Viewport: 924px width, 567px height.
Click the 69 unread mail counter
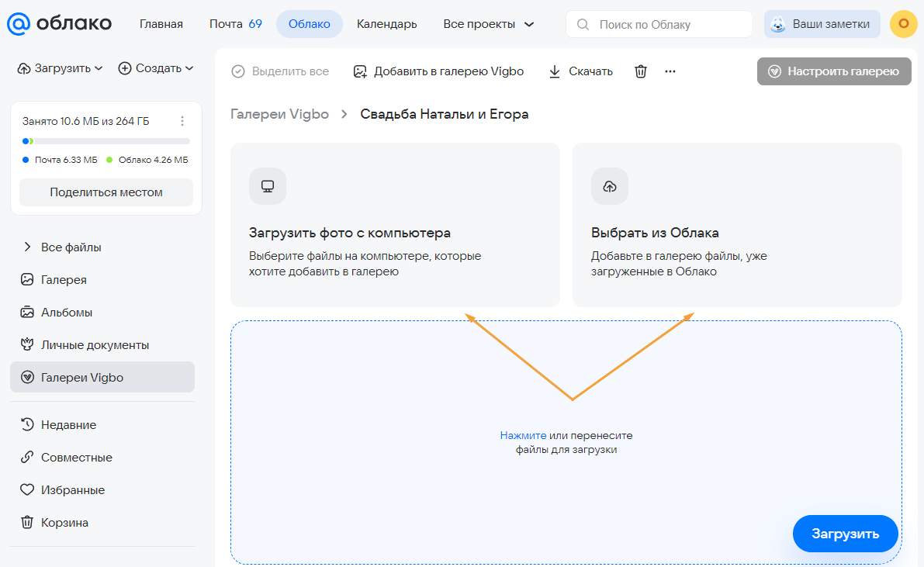(255, 24)
